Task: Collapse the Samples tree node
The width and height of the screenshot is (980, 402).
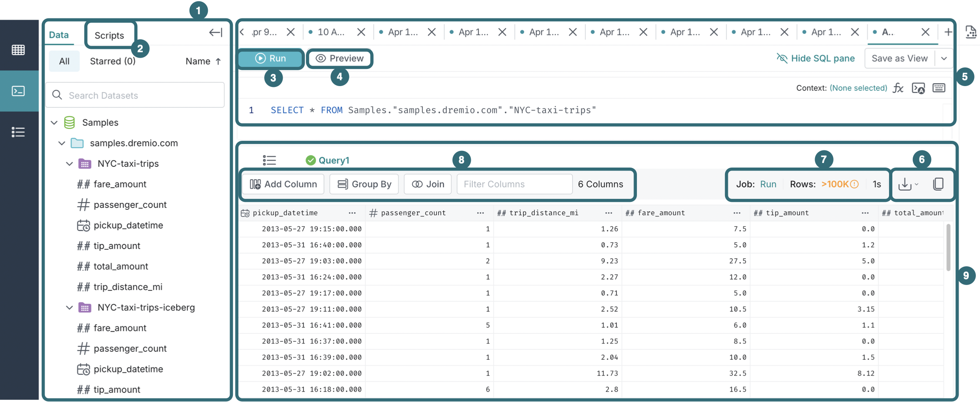Action: [54, 122]
